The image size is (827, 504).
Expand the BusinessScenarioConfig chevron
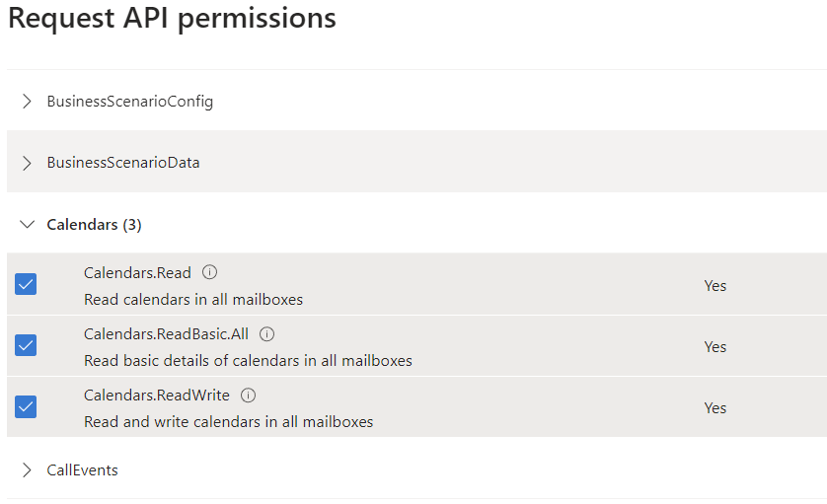click(27, 102)
